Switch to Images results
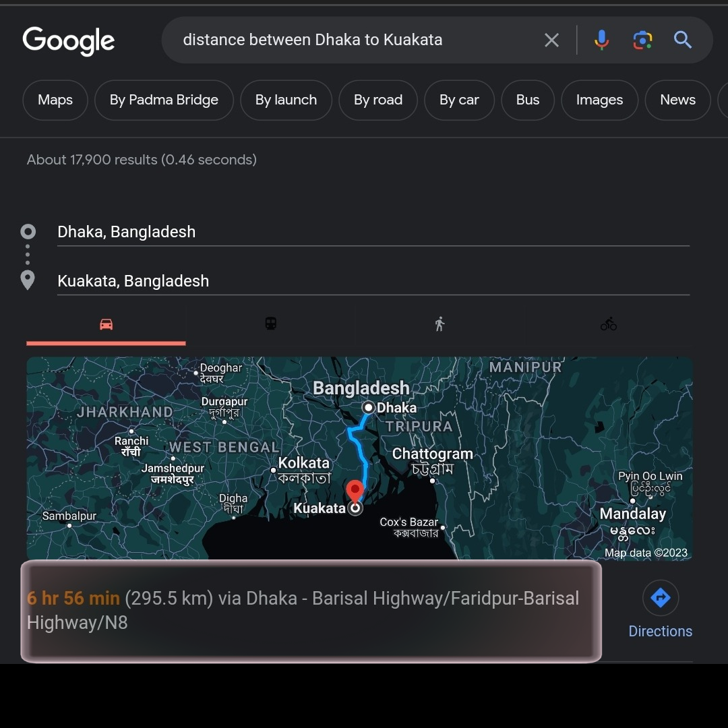The height and width of the screenshot is (728, 728). coord(599,100)
